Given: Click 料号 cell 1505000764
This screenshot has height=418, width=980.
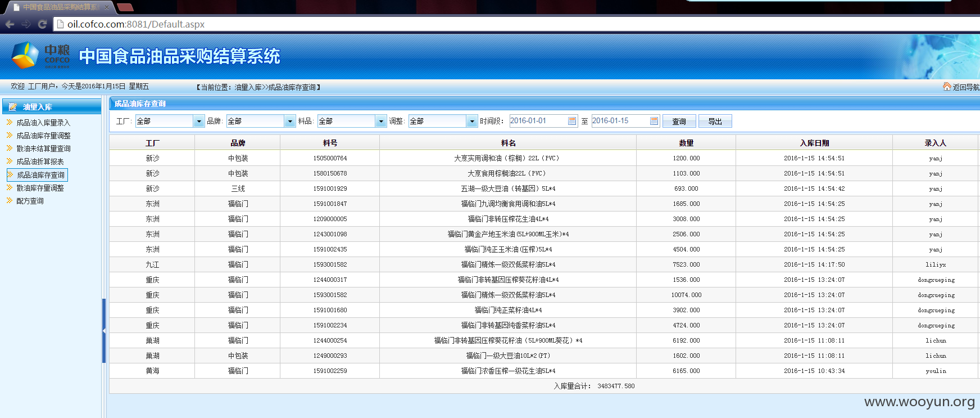Looking at the screenshot, I should [330, 159].
